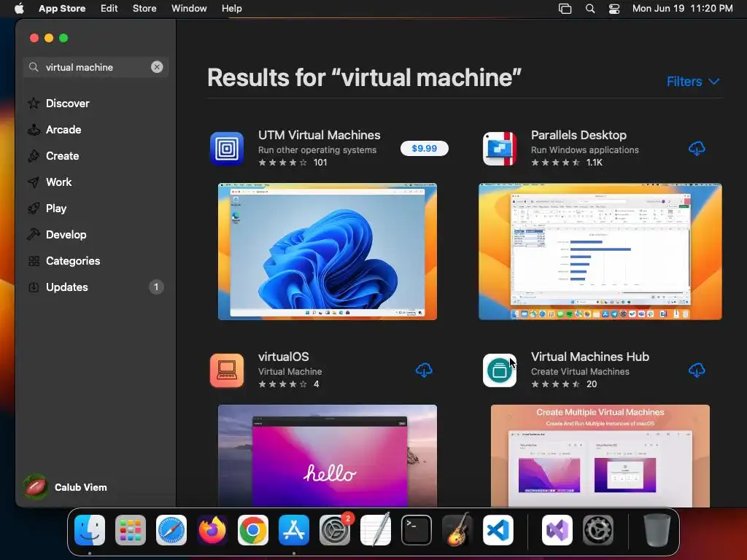Image resolution: width=747 pixels, height=560 pixels.
Task: Open the App Store menu
Action: click(62, 9)
